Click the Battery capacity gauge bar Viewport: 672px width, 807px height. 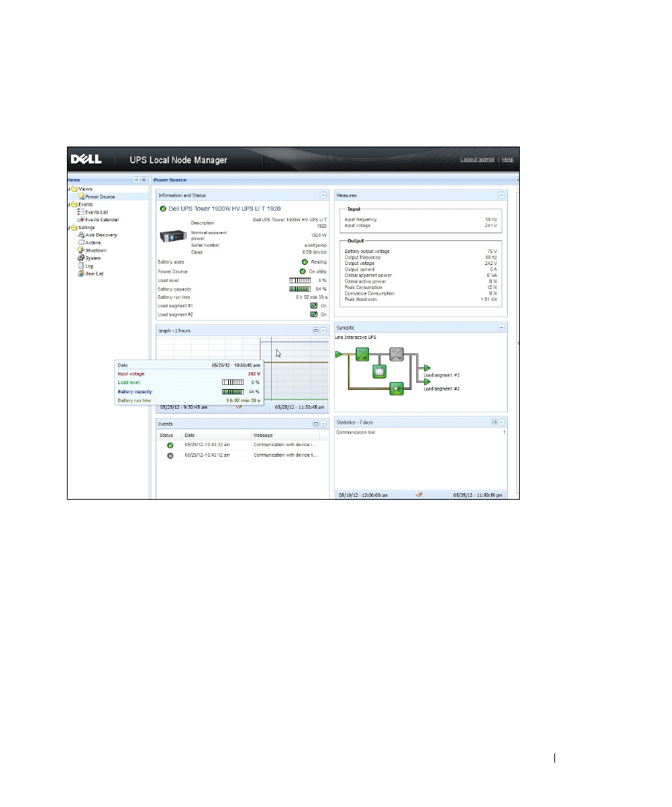pos(300,289)
